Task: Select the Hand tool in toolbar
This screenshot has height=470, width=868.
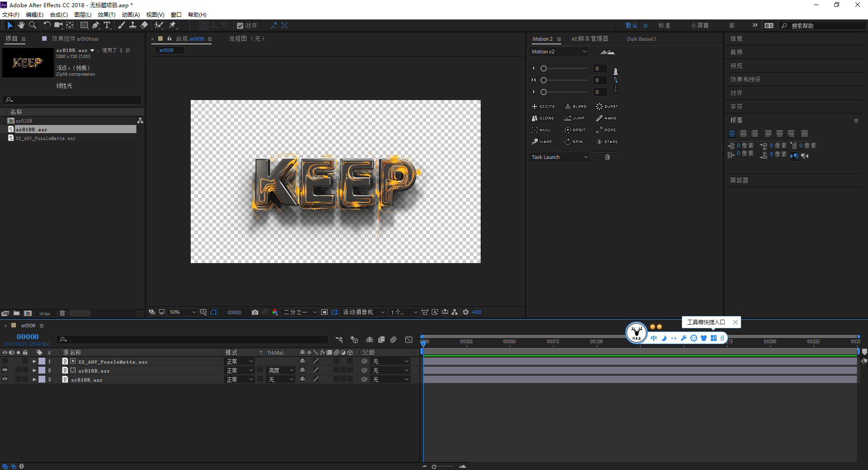Action: (x=21, y=25)
